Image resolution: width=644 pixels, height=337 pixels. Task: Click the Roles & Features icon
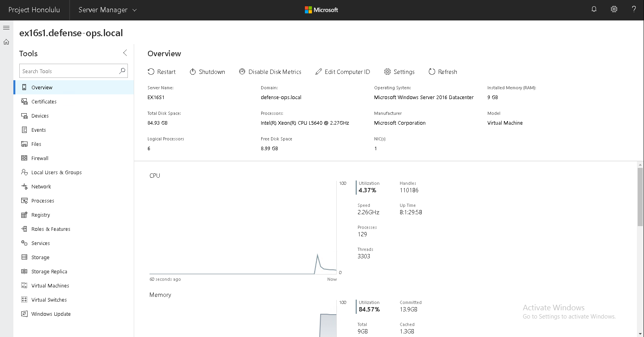point(24,229)
